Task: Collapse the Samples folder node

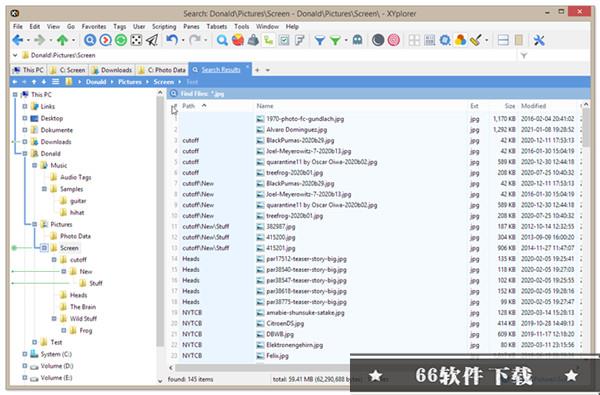Action: click(x=44, y=189)
